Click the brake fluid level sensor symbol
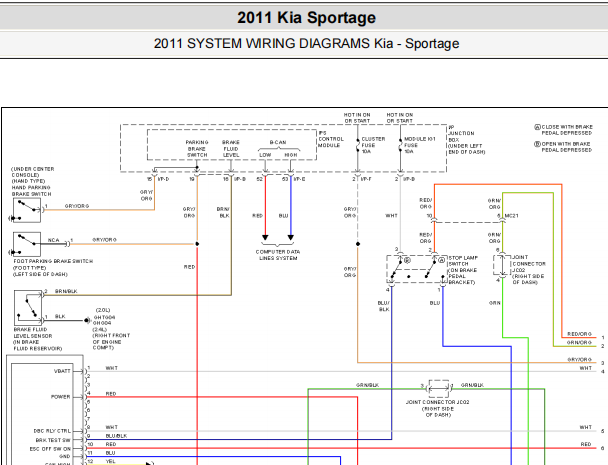This screenshot has width=608, height=465. [28, 308]
